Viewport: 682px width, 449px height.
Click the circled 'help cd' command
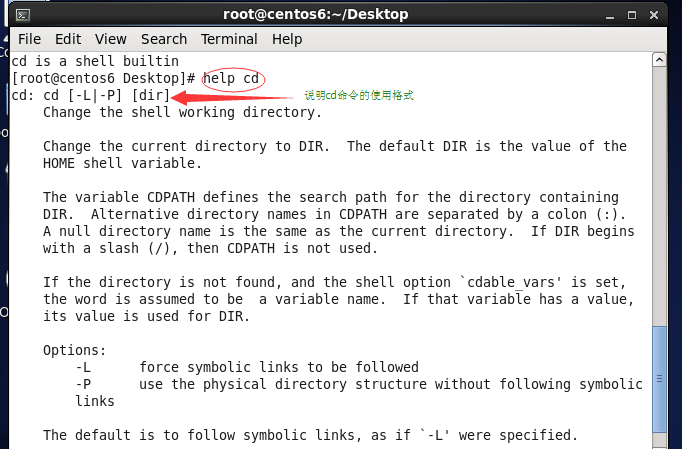click(233, 79)
